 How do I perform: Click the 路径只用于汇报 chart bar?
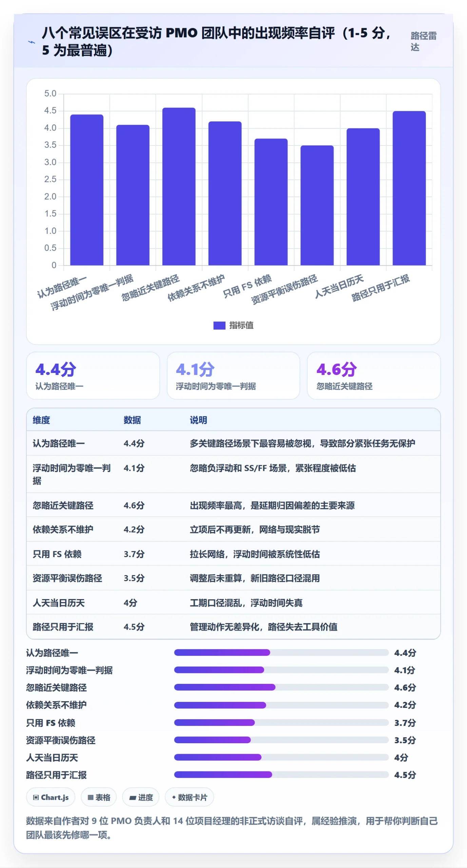click(409, 188)
